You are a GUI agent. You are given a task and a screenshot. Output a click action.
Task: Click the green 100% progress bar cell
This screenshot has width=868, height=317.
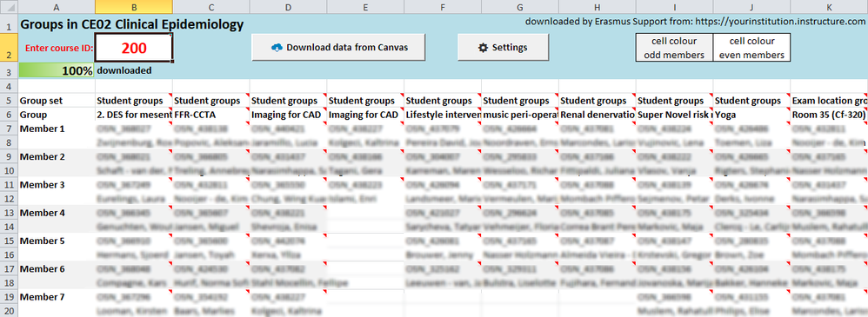[x=57, y=71]
